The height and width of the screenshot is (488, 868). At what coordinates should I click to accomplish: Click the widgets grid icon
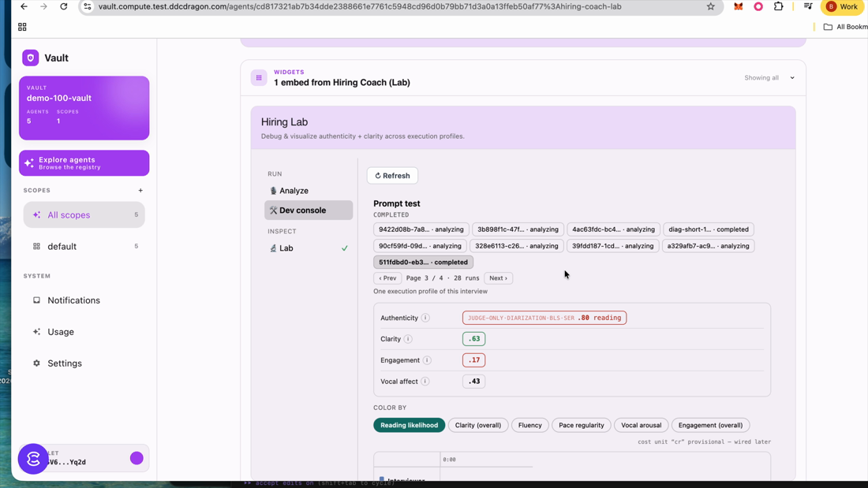point(259,78)
